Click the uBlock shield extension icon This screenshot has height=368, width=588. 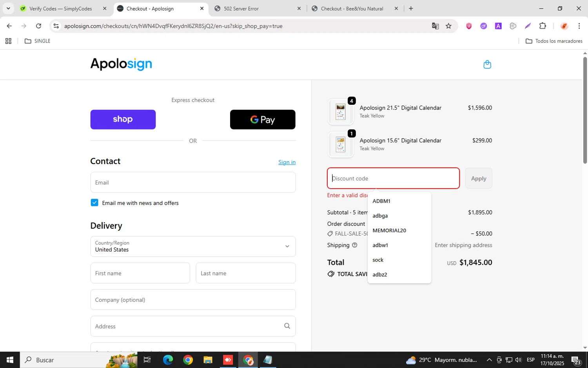[x=469, y=26]
